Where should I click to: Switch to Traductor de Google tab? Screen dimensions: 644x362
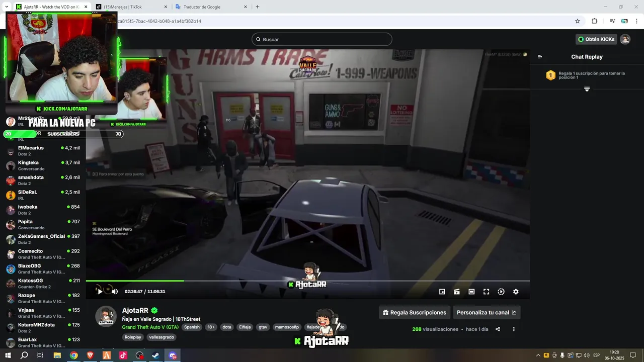point(211,7)
